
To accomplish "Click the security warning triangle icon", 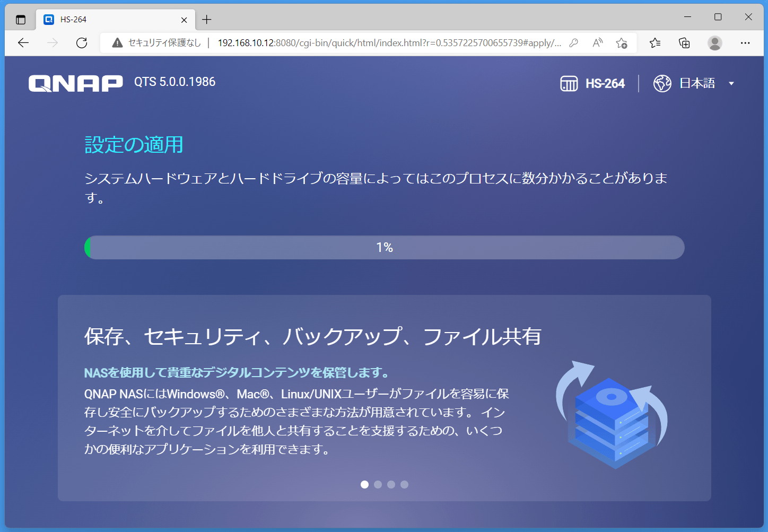I will click(x=117, y=43).
